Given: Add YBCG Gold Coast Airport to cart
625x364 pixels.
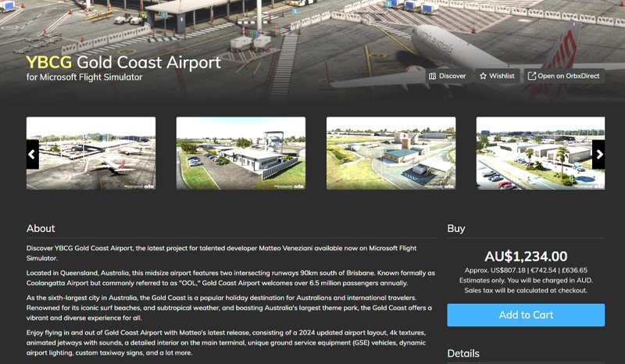Looking at the screenshot, I should (x=526, y=315).
